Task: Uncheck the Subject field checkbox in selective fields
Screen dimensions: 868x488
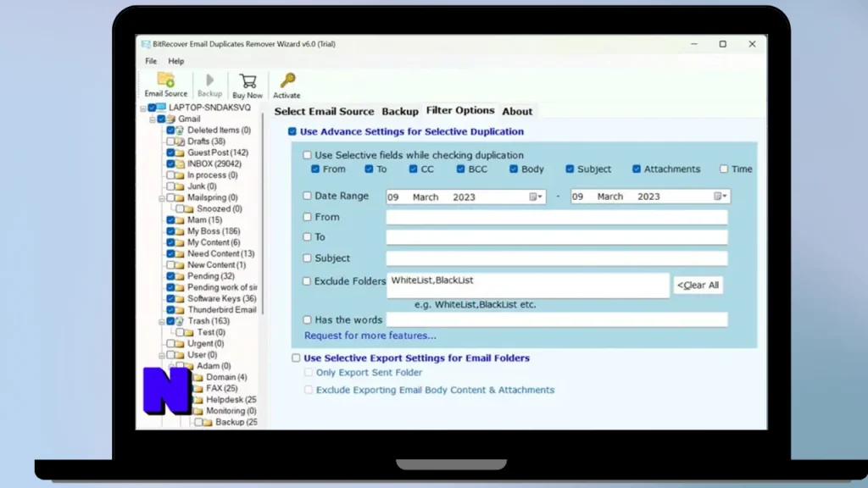Action: click(570, 169)
